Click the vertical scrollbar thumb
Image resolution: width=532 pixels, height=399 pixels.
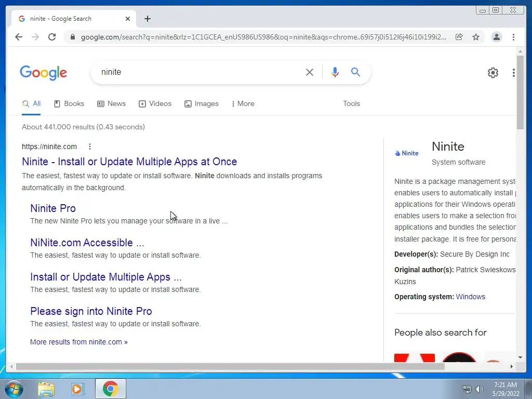pyautogui.click(x=520, y=92)
